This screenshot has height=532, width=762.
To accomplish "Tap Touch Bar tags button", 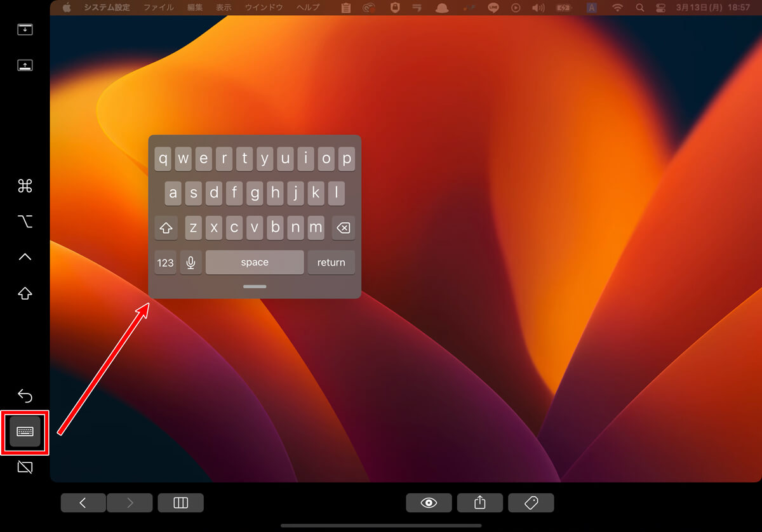I will [531, 503].
